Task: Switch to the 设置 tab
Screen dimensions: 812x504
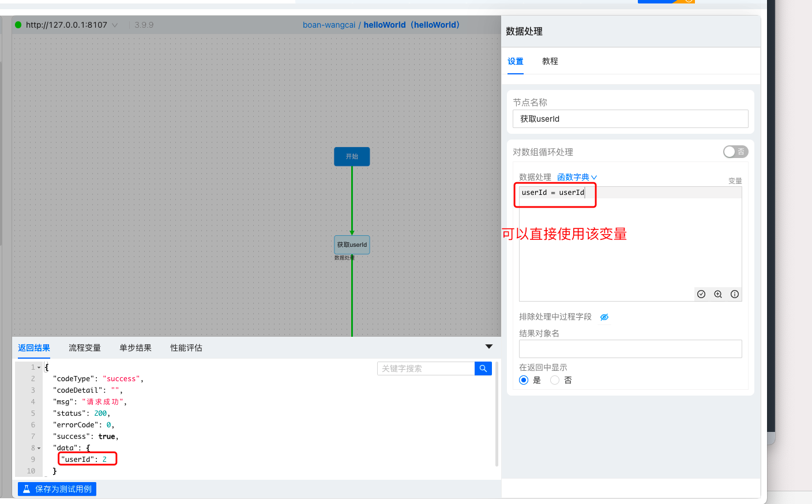Action: 516,61
